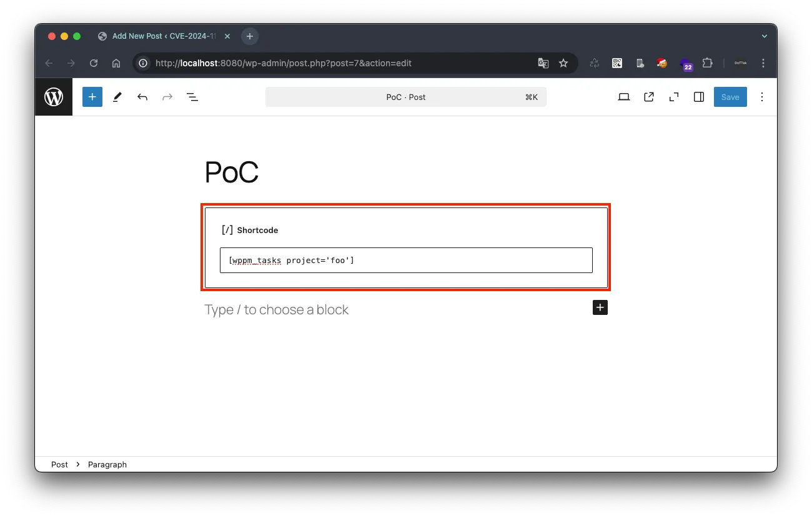The width and height of the screenshot is (812, 518).
Task: Click the localhost URL address bar
Action: (x=284, y=63)
